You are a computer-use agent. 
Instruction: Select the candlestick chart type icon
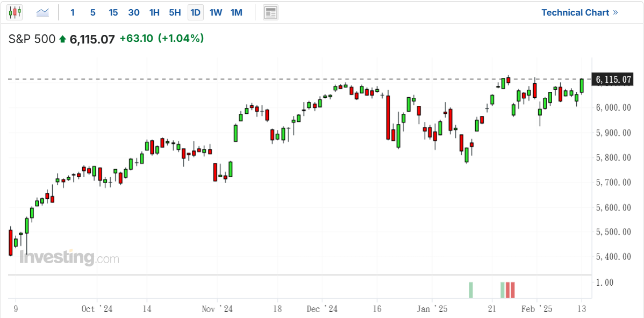[15, 12]
